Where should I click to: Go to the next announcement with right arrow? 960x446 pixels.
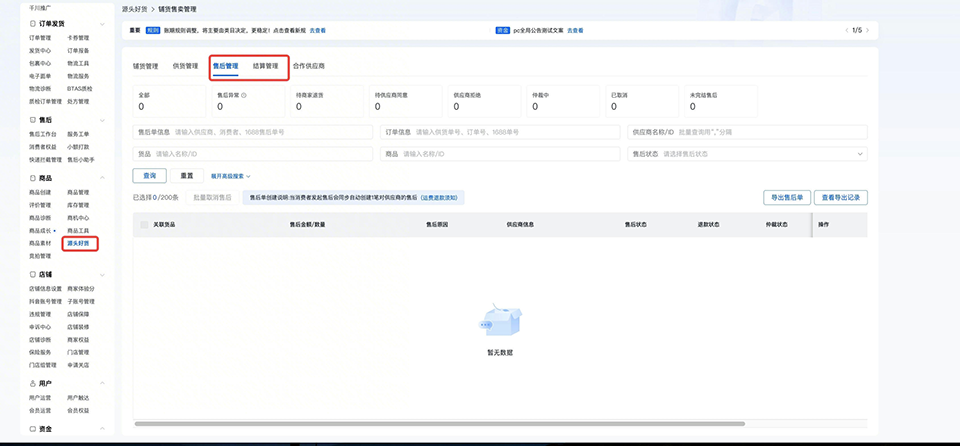point(867,30)
